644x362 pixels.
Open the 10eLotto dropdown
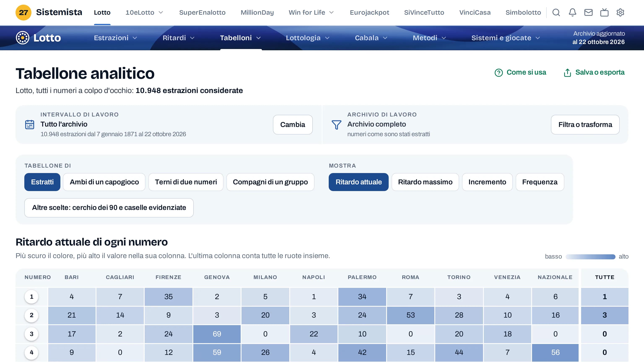coord(144,12)
